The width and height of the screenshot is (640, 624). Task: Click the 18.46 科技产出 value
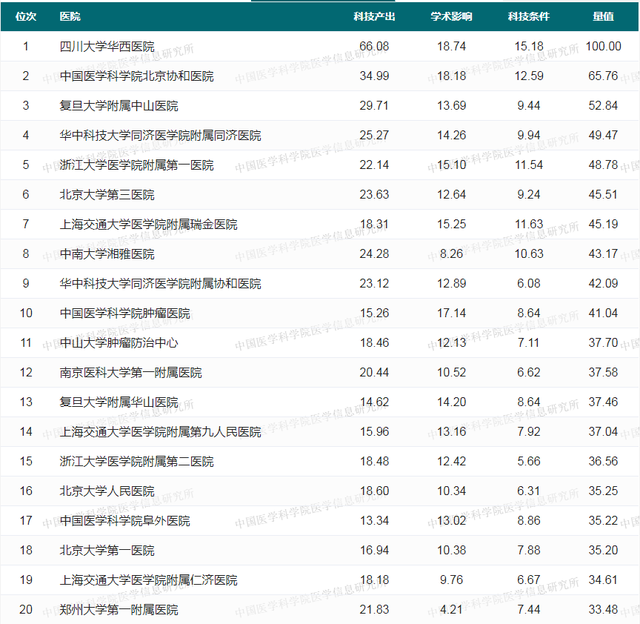374,343
